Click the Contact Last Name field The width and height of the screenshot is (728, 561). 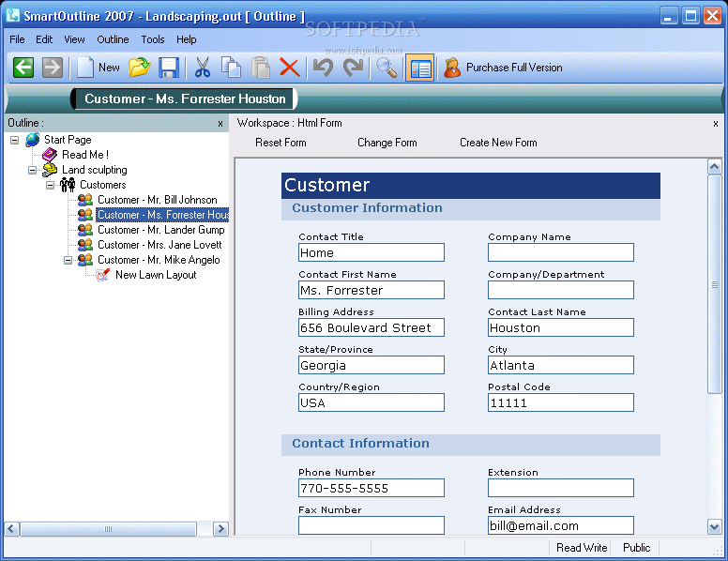click(x=561, y=327)
